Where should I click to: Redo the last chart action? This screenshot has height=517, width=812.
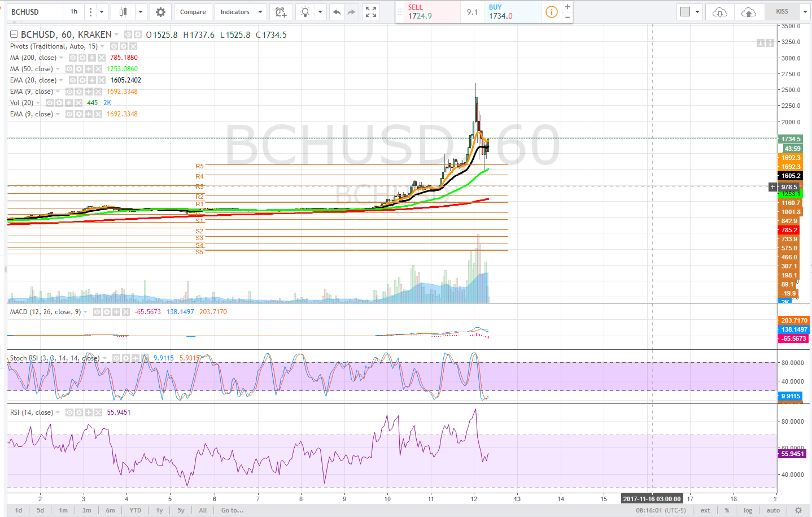click(x=351, y=12)
